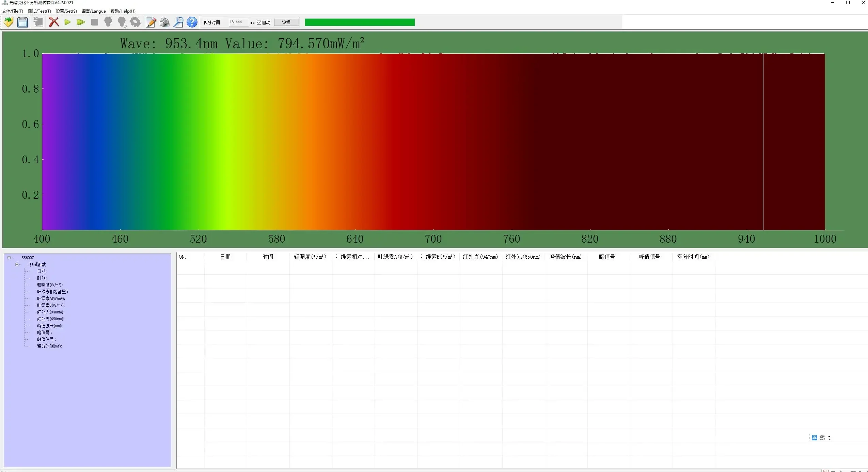The height and width of the screenshot is (472, 868).
Task: Select the 峰值波长(nm): tree item
Action: [50, 326]
